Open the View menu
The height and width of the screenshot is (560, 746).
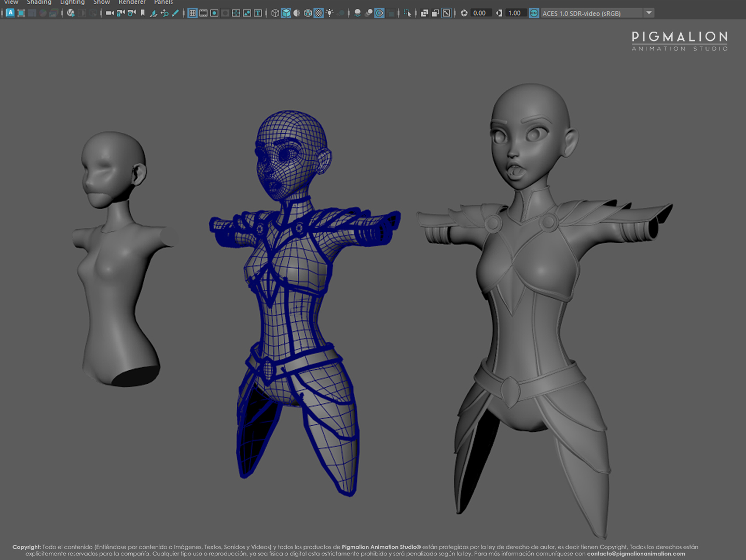(10, 3)
